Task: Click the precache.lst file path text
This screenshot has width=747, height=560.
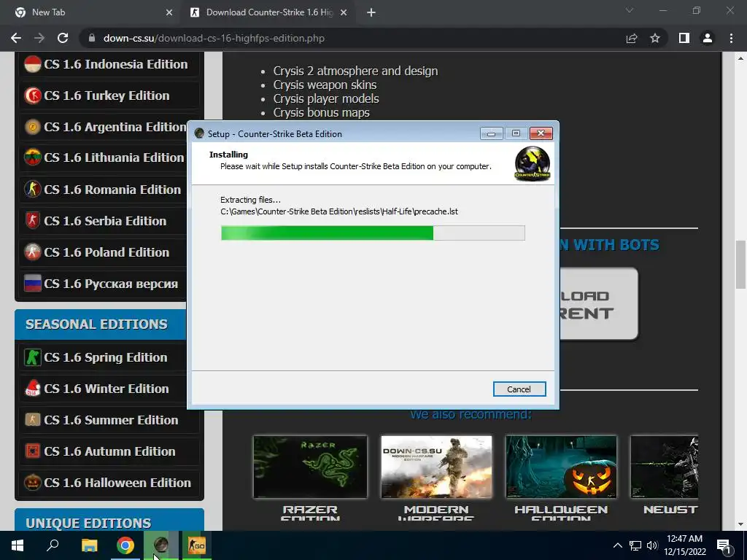Action: [x=339, y=211]
